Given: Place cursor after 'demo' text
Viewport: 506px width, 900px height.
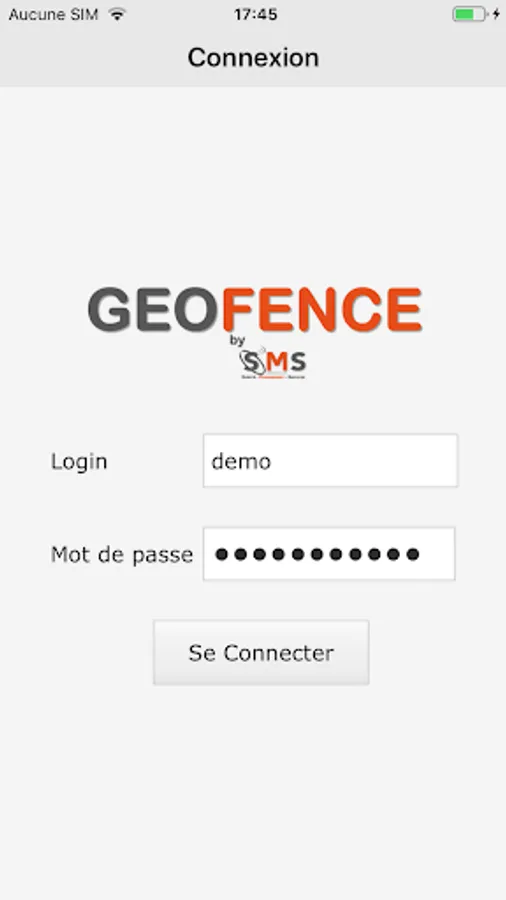Looking at the screenshot, I should tap(273, 461).
